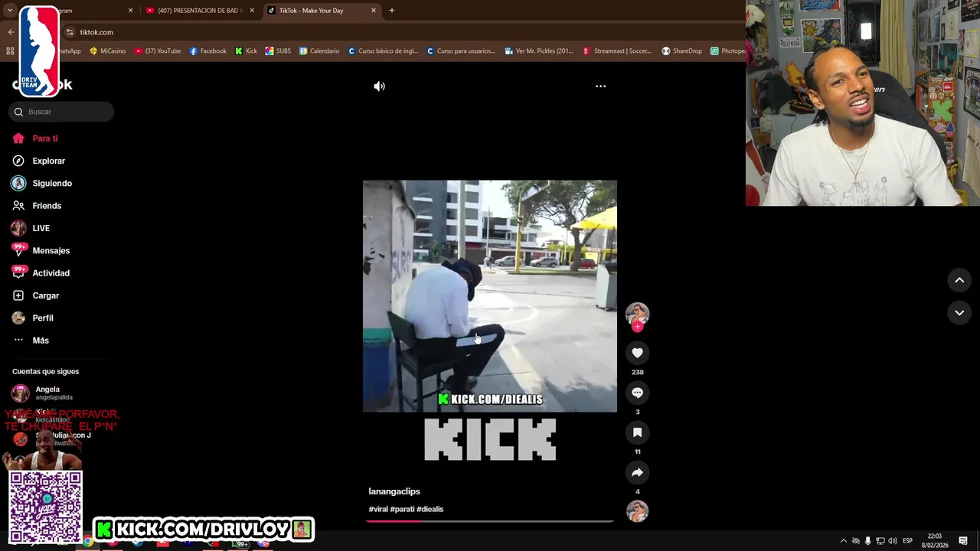Open Curso básico de inglés bookmark
The image size is (980, 551).
tap(383, 51)
